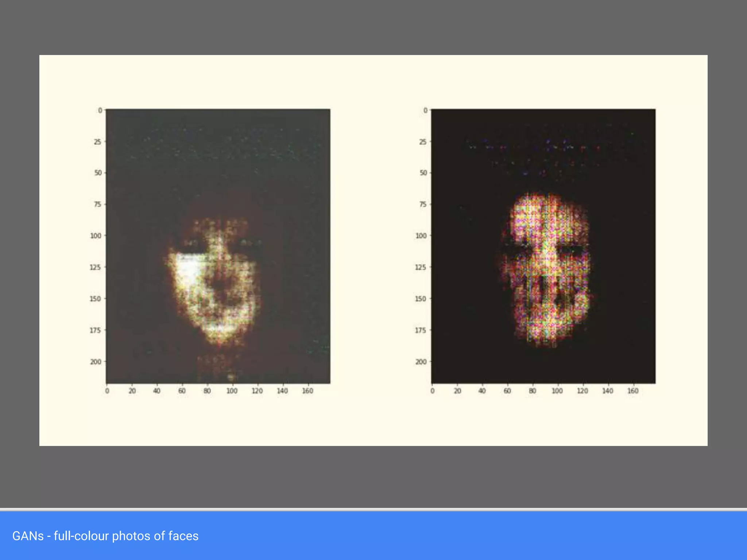Viewport: 747px width, 560px height.
Task: Click x-axis label 160 on right plot
Action: click(x=633, y=391)
